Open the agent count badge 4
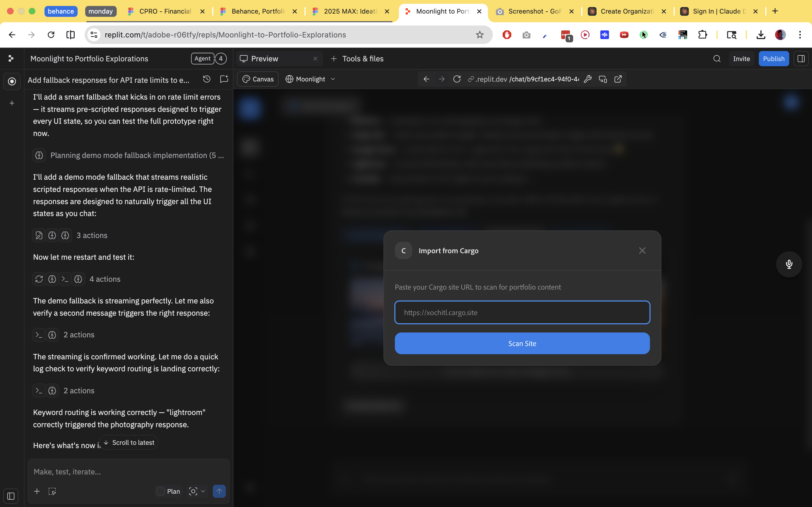This screenshot has width=812, height=507. [221, 59]
